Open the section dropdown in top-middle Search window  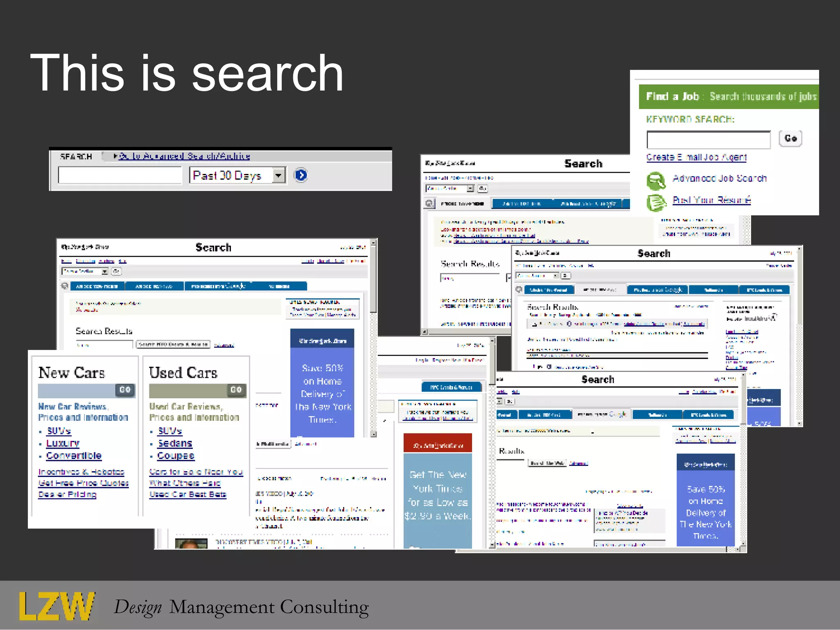pos(450,188)
